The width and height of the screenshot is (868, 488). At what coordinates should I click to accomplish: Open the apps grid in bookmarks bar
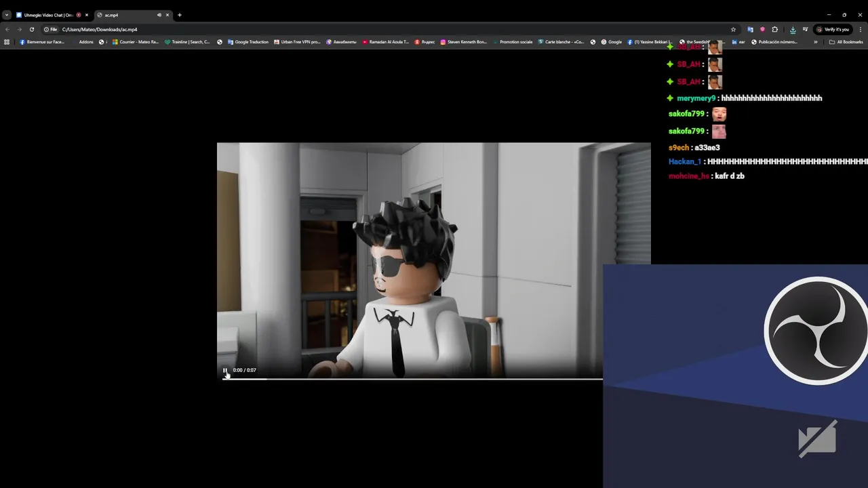click(7, 42)
